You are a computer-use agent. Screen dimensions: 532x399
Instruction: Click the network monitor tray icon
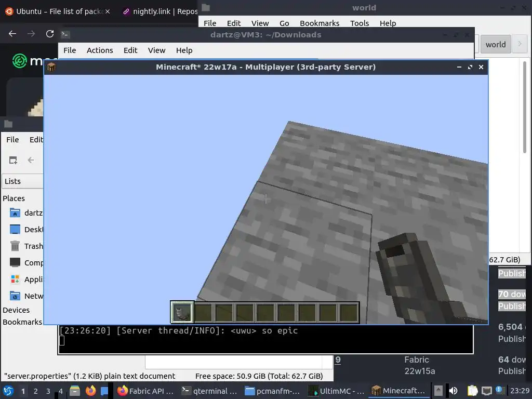point(486,391)
